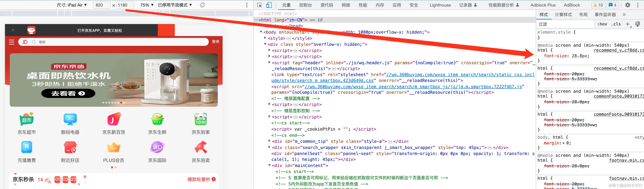Open the throttling mode dropdown
Image resolution: width=644 pixels, height=189 pixels.
175,5
